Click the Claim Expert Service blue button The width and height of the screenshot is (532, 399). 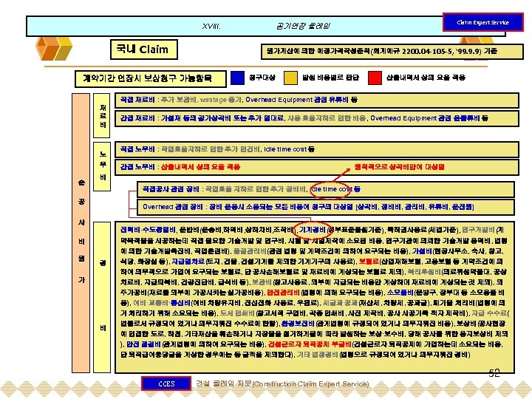click(482, 22)
